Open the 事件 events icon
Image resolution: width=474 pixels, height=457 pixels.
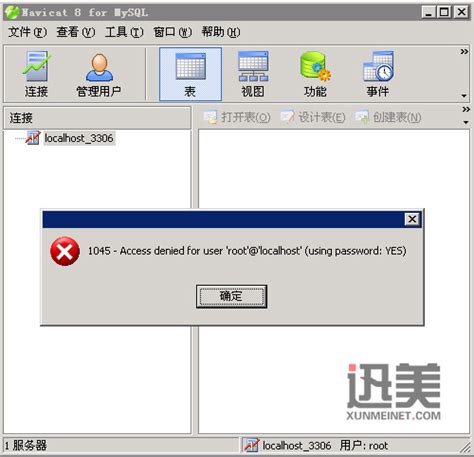point(378,74)
